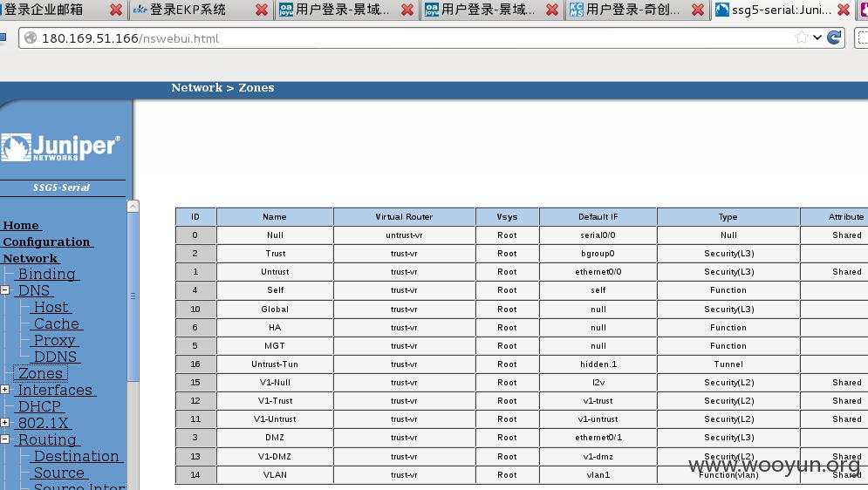Click the VLAN zone name cell
The width and height of the screenshot is (868, 490).
(275, 474)
